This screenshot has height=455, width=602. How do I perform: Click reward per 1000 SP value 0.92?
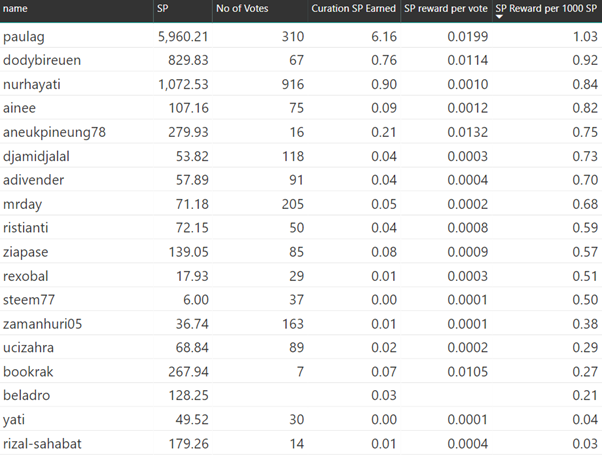click(x=585, y=60)
